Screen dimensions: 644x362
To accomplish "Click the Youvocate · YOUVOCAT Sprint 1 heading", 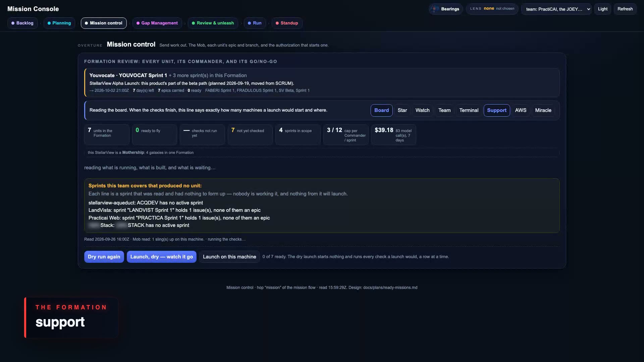I will pos(128,75).
